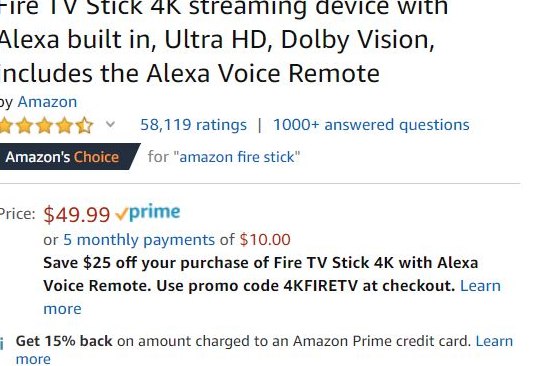Click the first gold star in rating

pyautogui.click(x=5, y=125)
